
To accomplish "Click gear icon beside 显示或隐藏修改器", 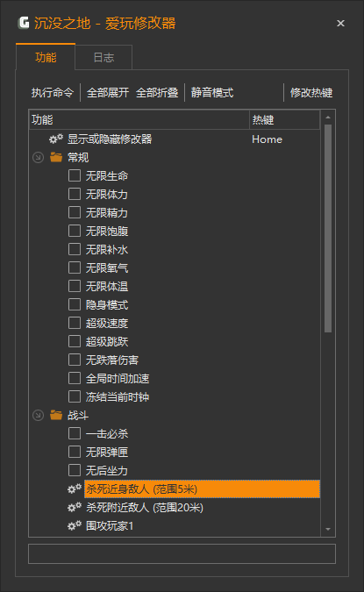I will [x=56, y=139].
